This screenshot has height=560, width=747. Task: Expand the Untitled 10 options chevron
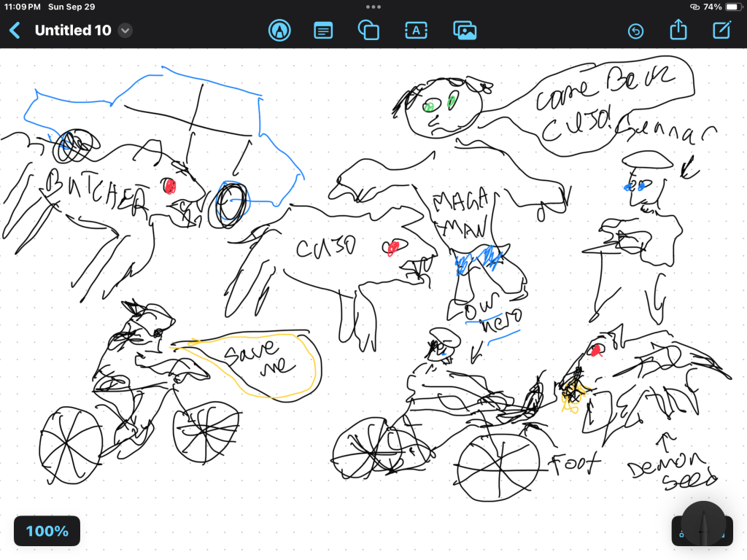pos(125,31)
